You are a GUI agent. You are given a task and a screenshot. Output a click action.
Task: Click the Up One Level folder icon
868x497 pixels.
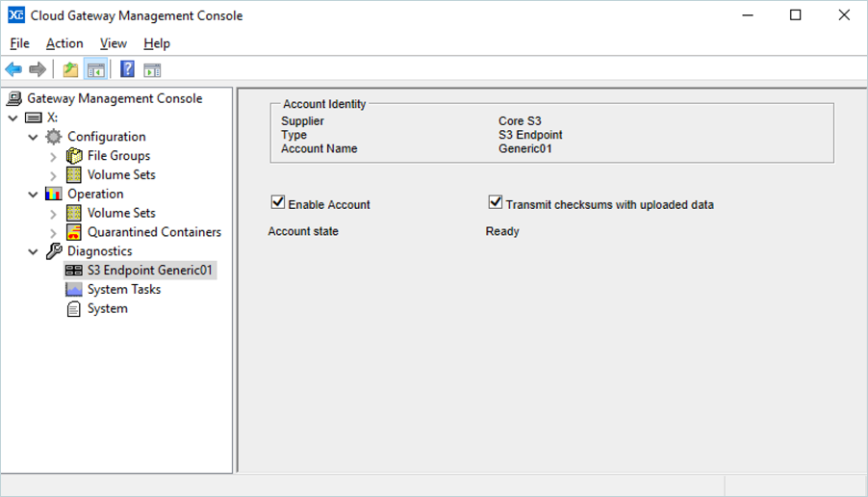click(70, 69)
